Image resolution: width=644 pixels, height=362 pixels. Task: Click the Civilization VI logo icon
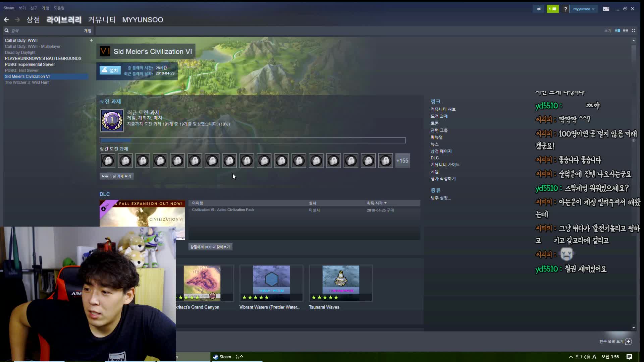click(105, 51)
